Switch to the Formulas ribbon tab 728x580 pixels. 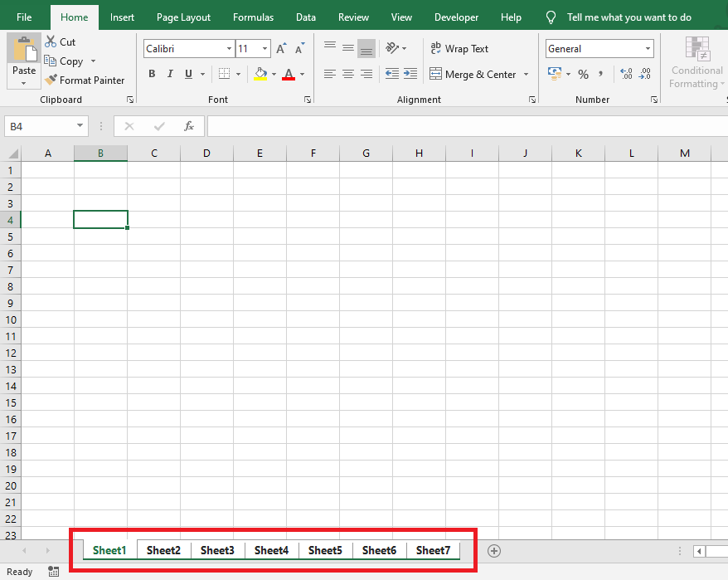point(253,17)
